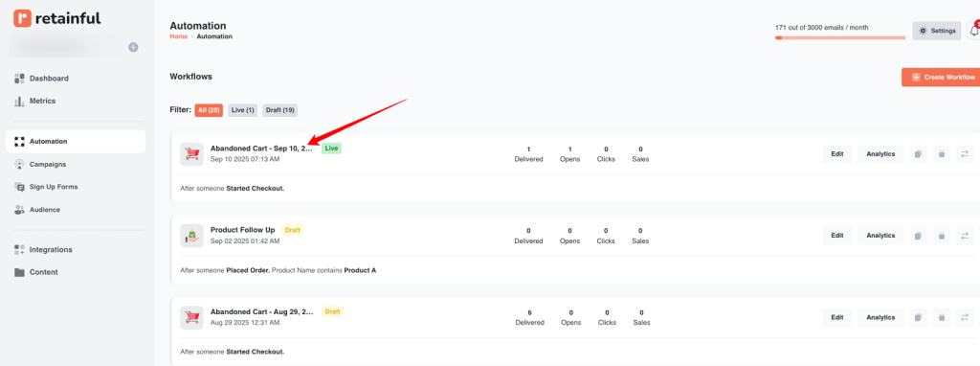
Task: Click the Workflows section heading
Action: 190,77
